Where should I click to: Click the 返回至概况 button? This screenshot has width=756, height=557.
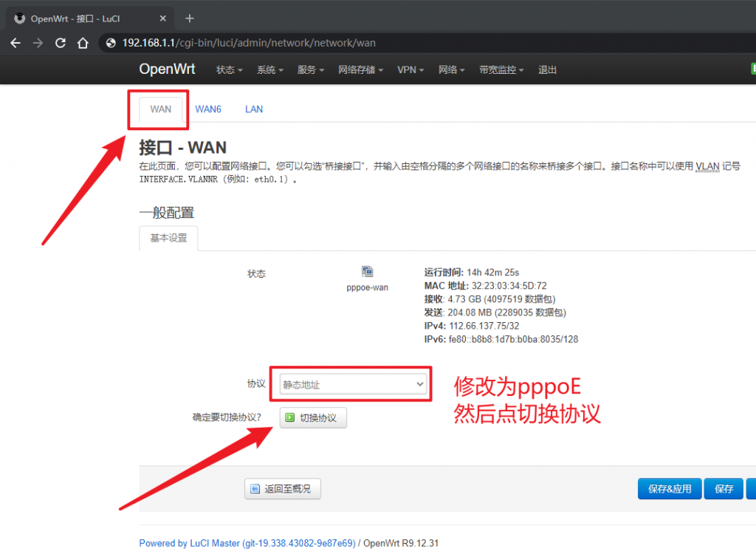click(283, 489)
